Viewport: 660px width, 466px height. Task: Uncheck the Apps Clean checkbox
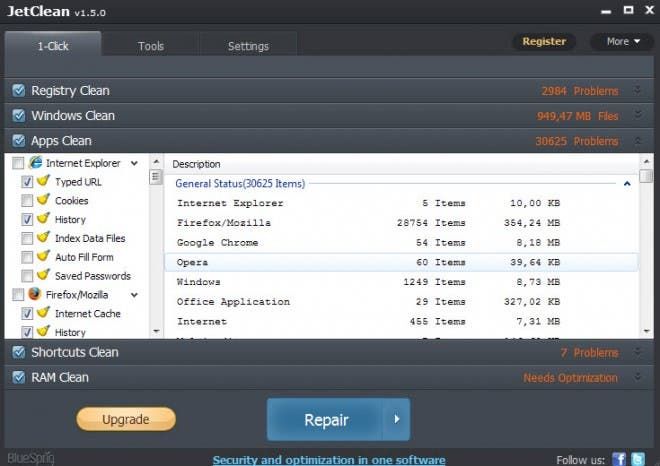coord(19,141)
